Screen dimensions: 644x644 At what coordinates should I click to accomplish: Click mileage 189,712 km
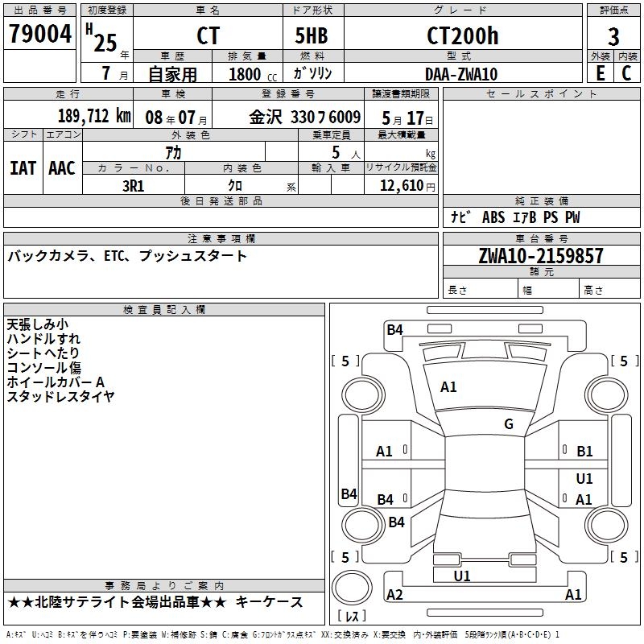point(94,116)
